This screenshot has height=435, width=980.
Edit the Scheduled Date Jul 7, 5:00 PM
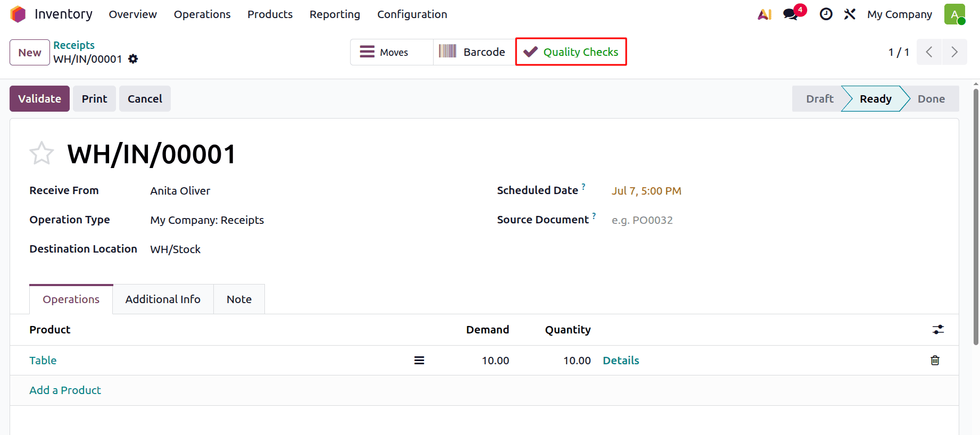(x=646, y=191)
